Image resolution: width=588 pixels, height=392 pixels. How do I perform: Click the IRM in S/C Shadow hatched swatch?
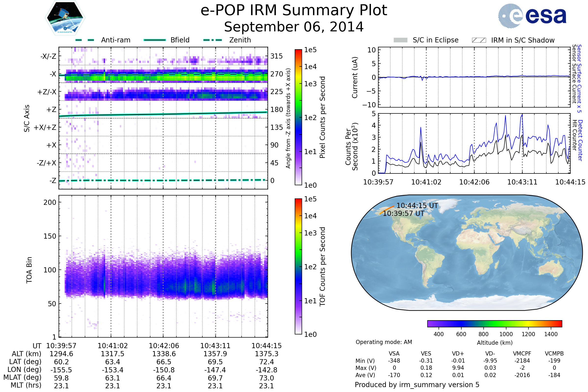(x=479, y=40)
